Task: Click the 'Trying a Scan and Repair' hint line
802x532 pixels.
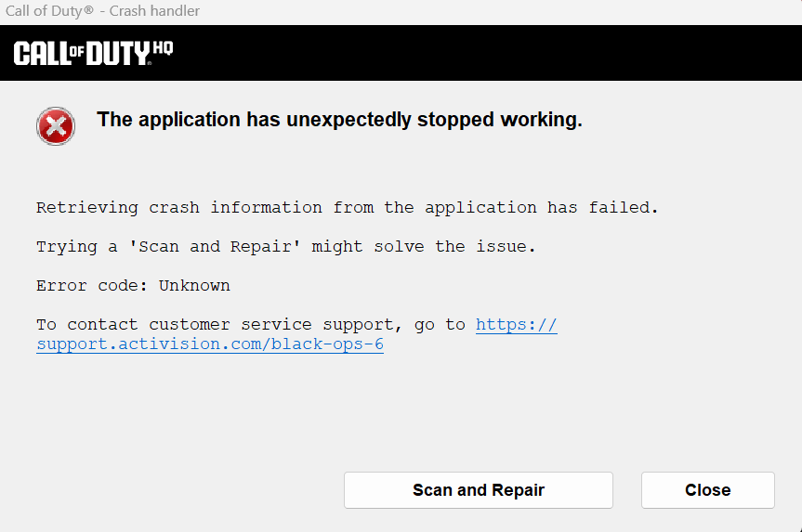Action: (286, 247)
